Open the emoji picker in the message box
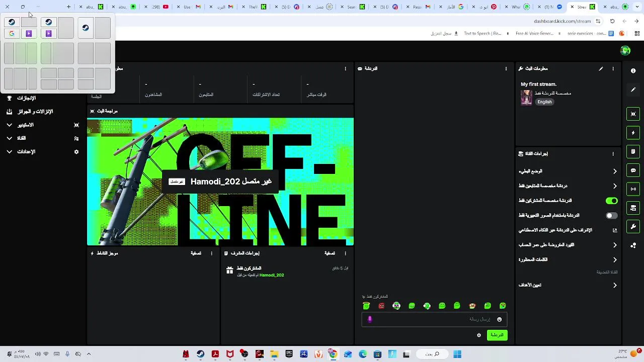Screen dimensions: 644x362 click(x=499, y=319)
